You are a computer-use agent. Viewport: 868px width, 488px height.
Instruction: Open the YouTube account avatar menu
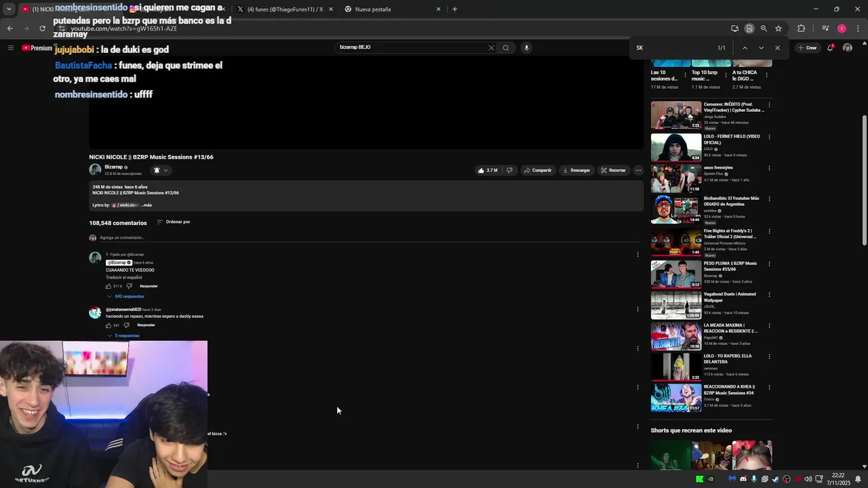pyautogui.click(x=847, y=47)
